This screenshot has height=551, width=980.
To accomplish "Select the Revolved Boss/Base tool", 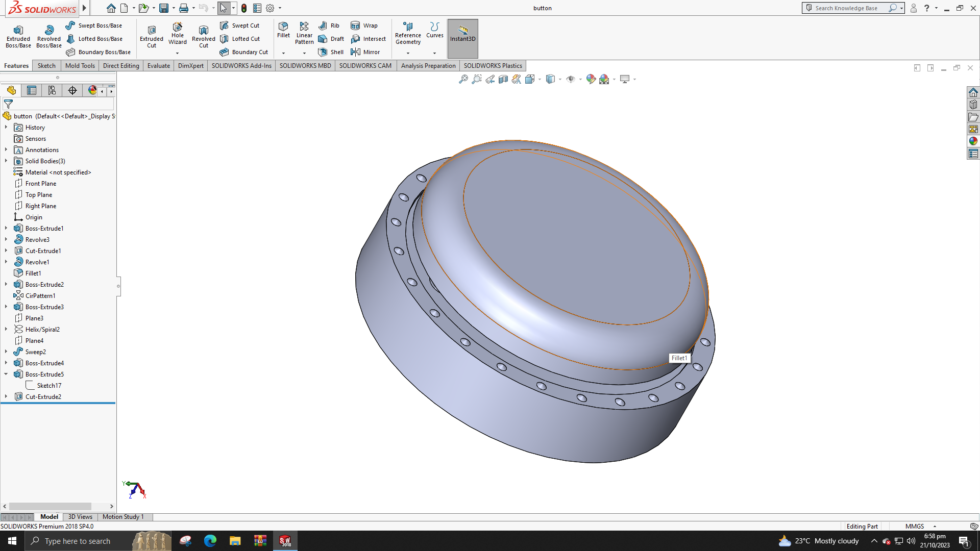I will [49, 37].
